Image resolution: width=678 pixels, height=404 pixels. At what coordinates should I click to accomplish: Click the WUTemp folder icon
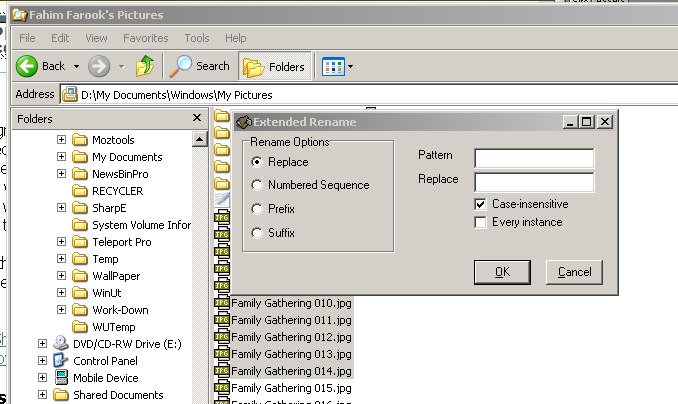[x=80, y=327]
